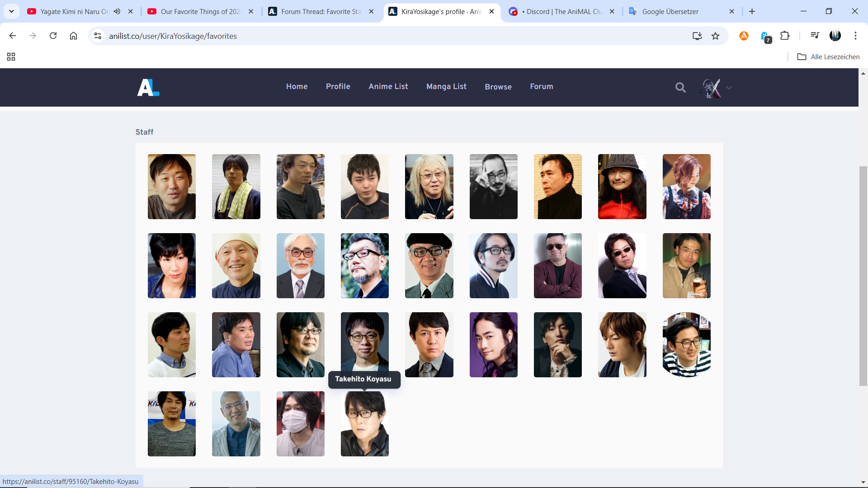Click the install app icon in address bar

(697, 36)
